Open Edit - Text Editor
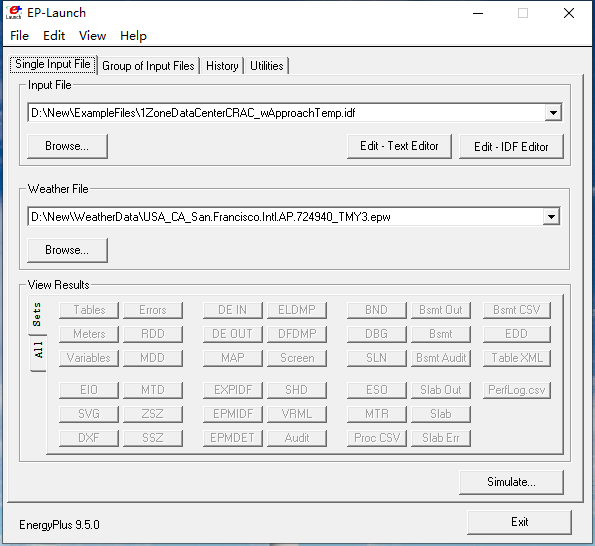Image resolution: width=595 pixels, height=546 pixels. (399, 146)
